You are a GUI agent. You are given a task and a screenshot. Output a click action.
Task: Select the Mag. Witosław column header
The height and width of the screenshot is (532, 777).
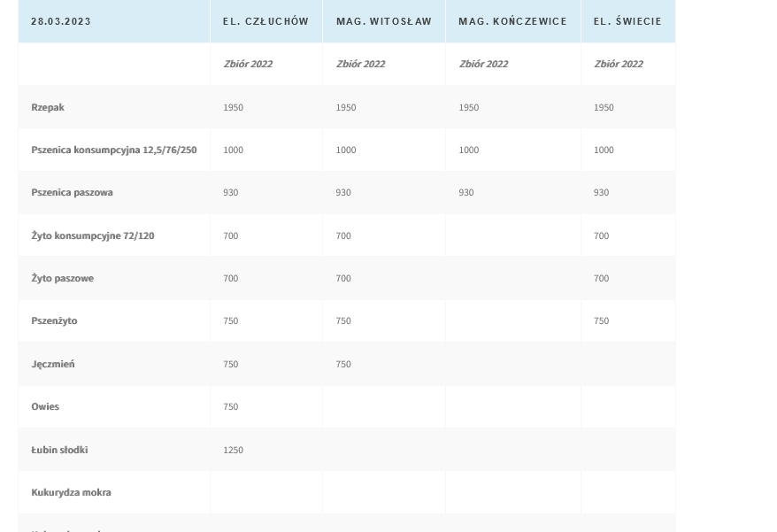tap(383, 21)
